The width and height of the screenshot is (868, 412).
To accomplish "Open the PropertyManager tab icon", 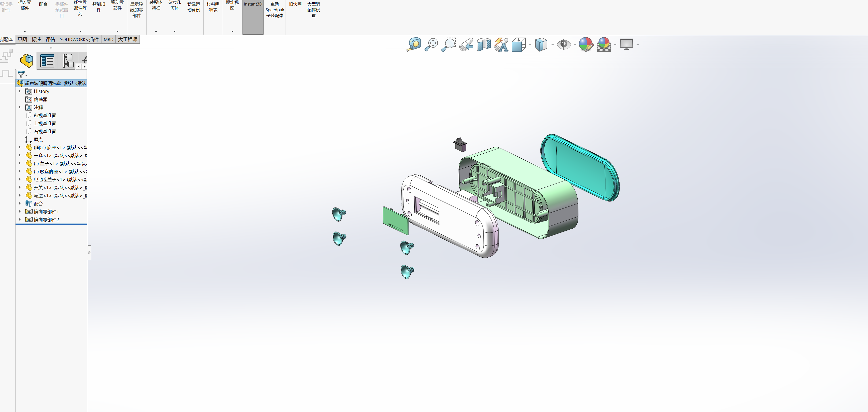I will (47, 61).
